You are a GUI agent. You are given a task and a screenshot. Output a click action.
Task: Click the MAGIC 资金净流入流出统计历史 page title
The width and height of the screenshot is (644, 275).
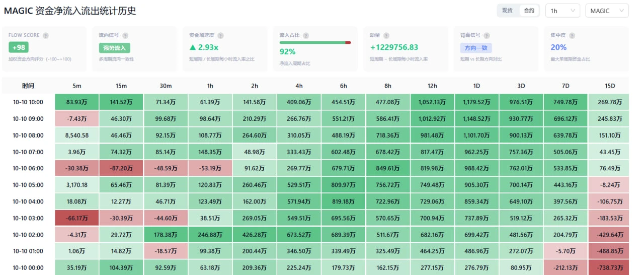click(x=70, y=11)
